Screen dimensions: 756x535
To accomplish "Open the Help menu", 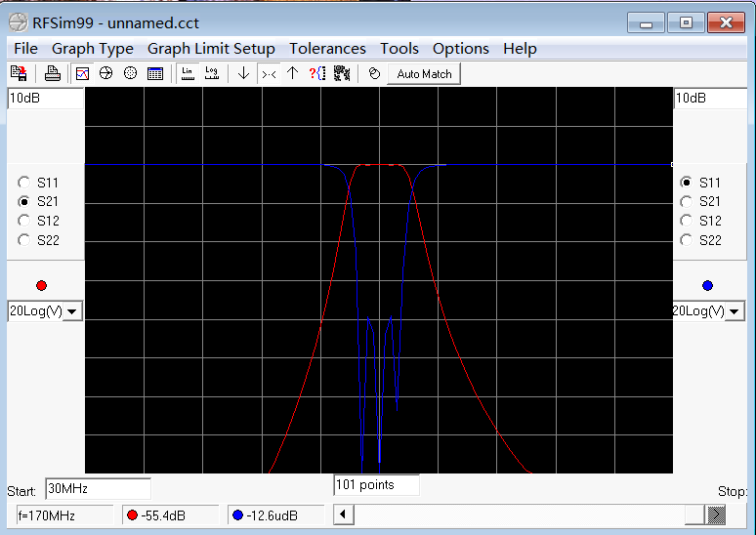I will (x=520, y=48).
